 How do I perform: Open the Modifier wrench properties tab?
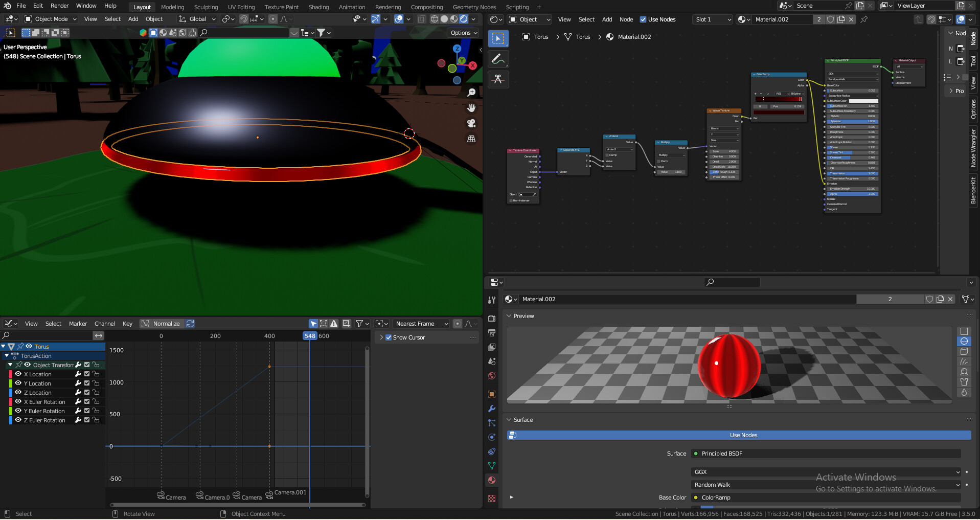tap(492, 409)
